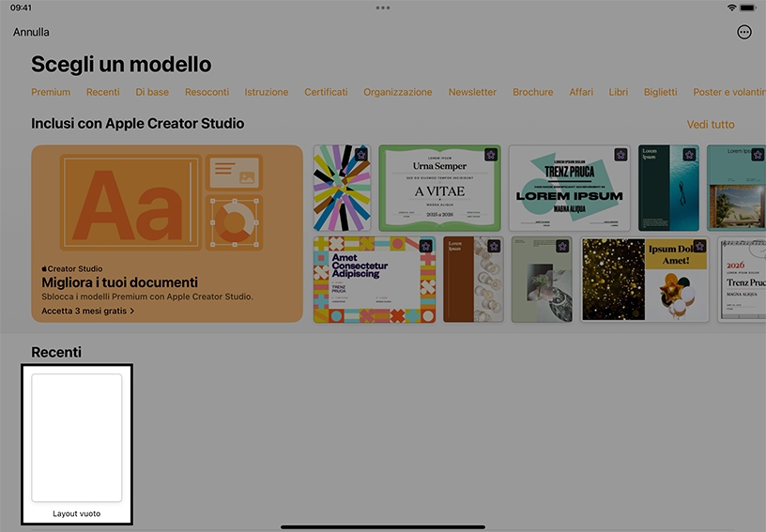This screenshot has width=766, height=532.
Task: Choose the Amet Consectetur Adipiscing template
Action: [375, 280]
